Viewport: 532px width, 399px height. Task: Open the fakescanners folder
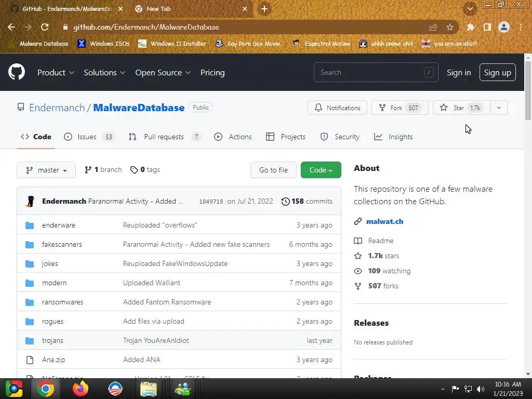[62, 244]
